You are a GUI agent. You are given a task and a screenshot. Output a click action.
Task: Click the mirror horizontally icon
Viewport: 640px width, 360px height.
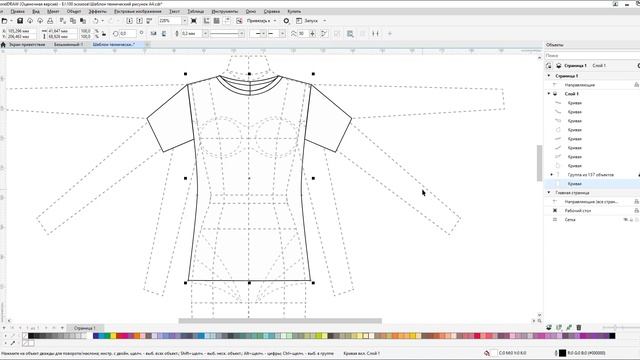click(153, 33)
